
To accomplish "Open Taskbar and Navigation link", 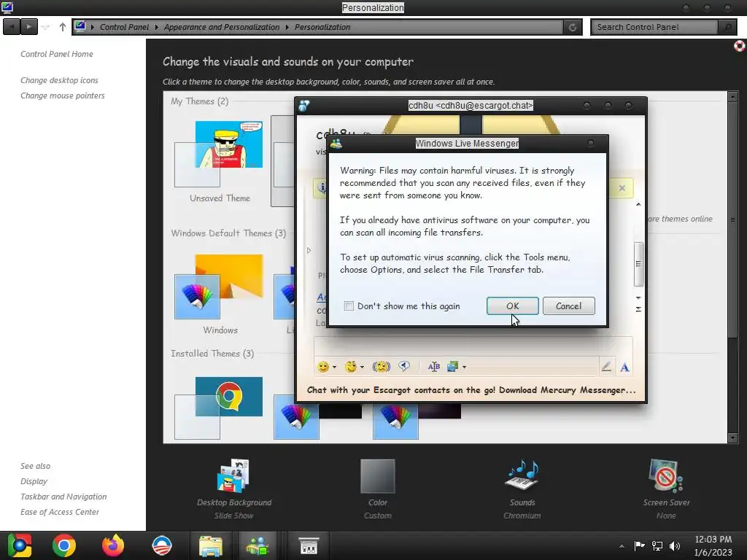I will click(x=63, y=497).
